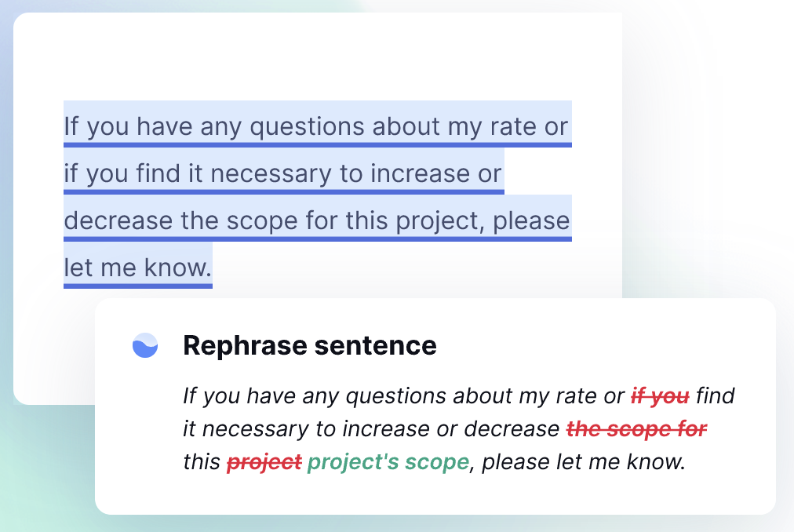The height and width of the screenshot is (532, 794).
Task: Click the blue Grammarly rephrase icon
Action: point(145,345)
